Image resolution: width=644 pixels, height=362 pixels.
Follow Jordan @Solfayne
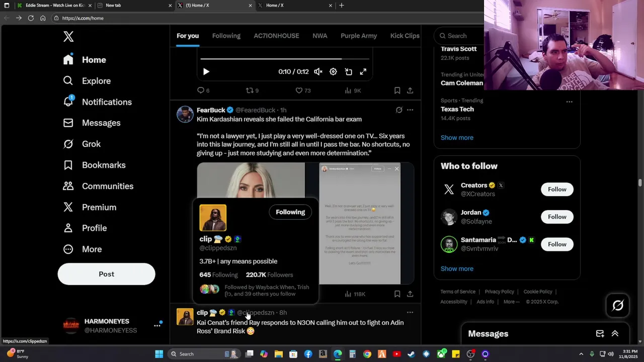pyautogui.click(x=557, y=217)
